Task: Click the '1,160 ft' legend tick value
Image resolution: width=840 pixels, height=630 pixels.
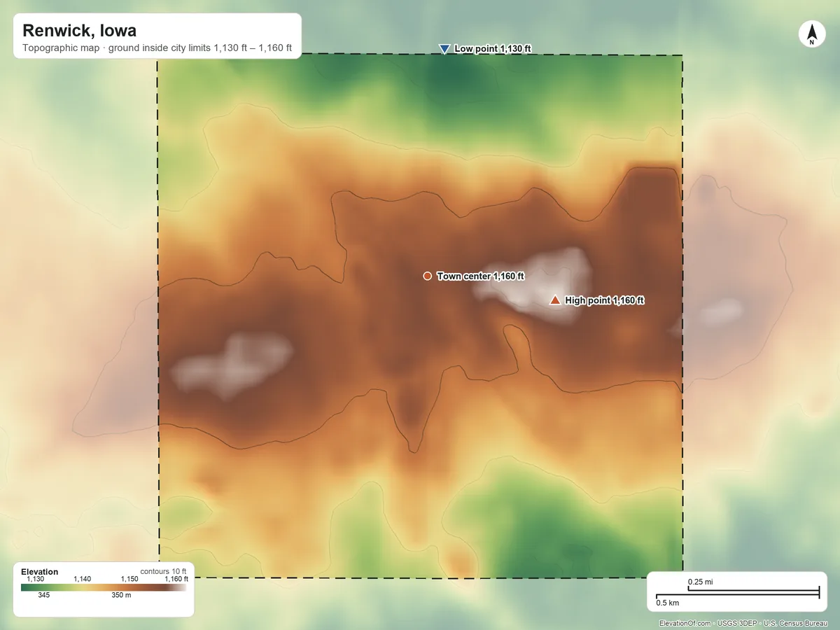Action: [x=176, y=579]
